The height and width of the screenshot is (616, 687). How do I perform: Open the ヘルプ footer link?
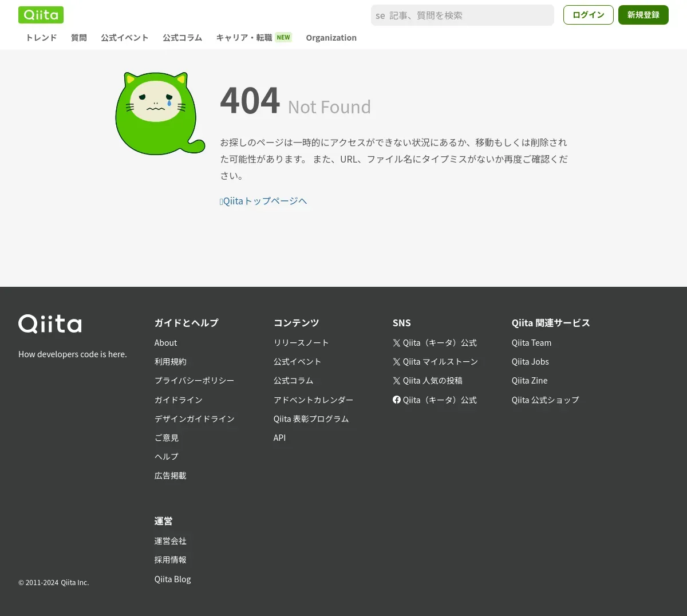click(x=167, y=457)
